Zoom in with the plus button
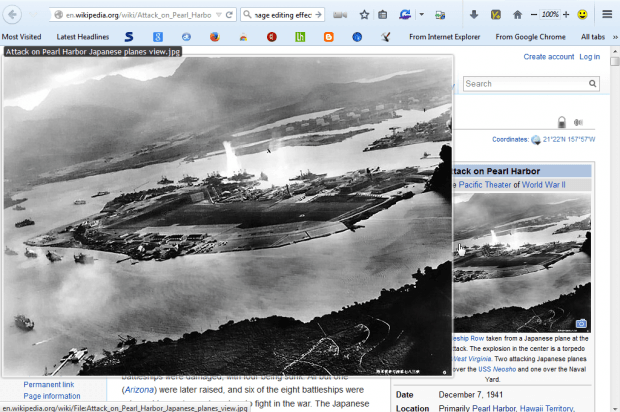 click(566, 15)
